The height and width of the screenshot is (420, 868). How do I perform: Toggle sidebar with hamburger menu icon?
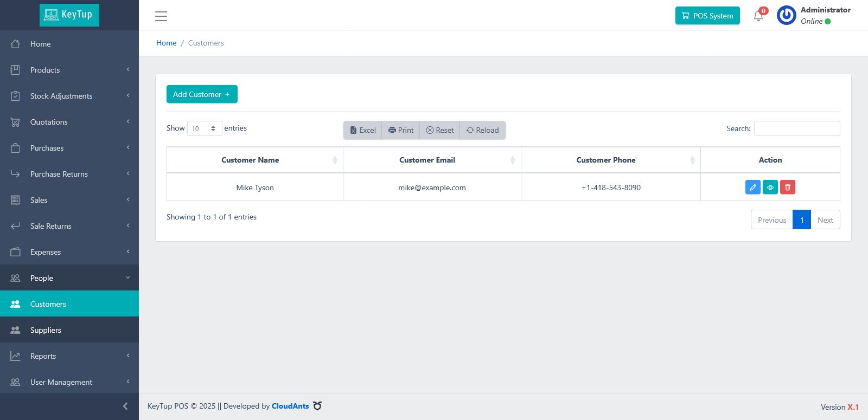[x=161, y=16]
